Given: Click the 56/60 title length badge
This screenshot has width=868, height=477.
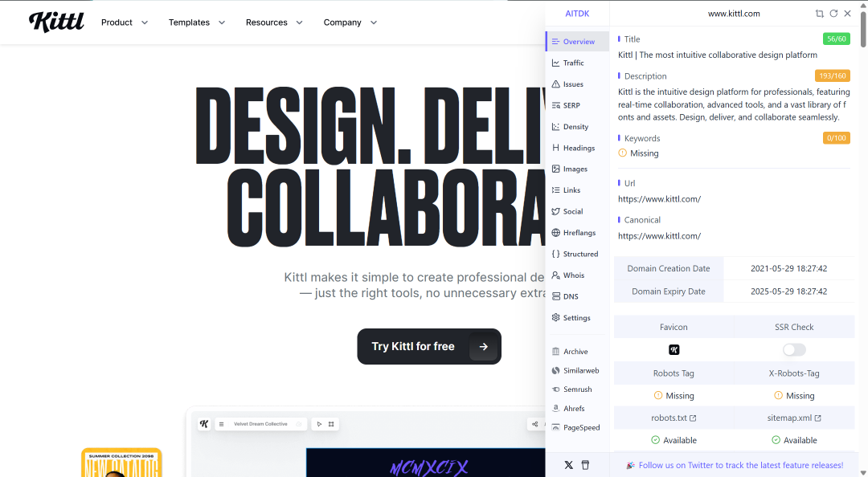Looking at the screenshot, I should pyautogui.click(x=836, y=39).
